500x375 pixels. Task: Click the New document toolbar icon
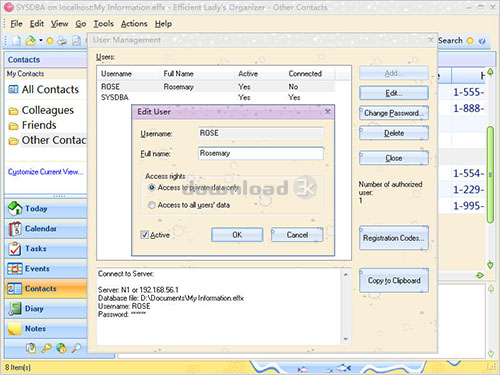[16, 41]
